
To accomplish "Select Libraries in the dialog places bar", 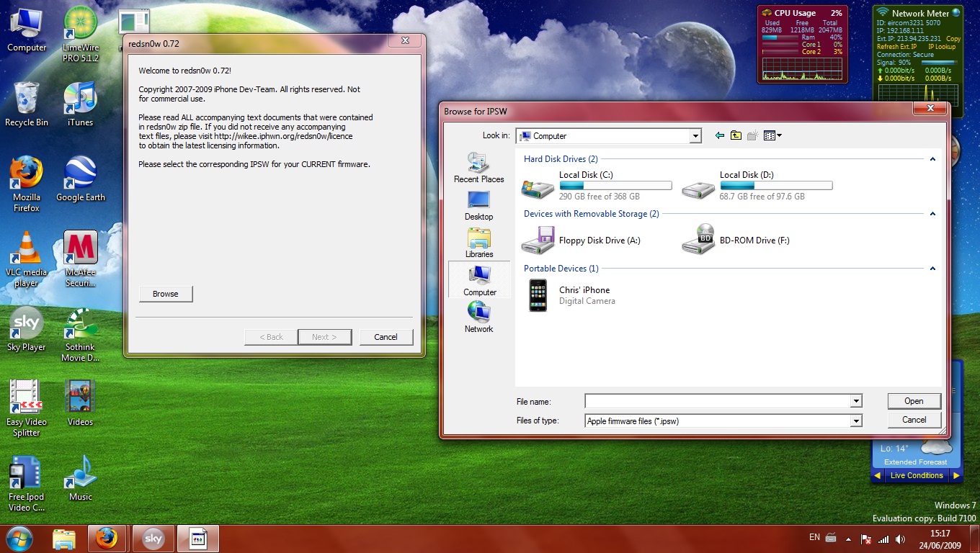I will pyautogui.click(x=479, y=243).
